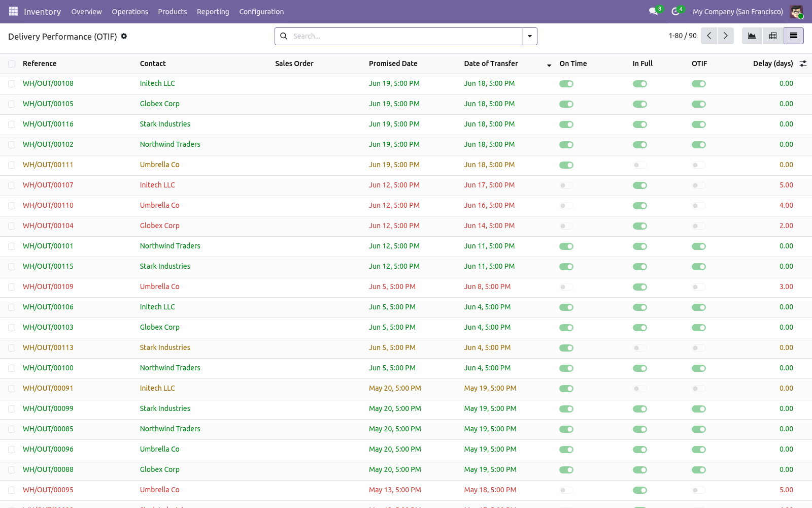Viewport: 812px width, 508px height.
Task: Sort by the Contact column header
Action: (x=153, y=63)
